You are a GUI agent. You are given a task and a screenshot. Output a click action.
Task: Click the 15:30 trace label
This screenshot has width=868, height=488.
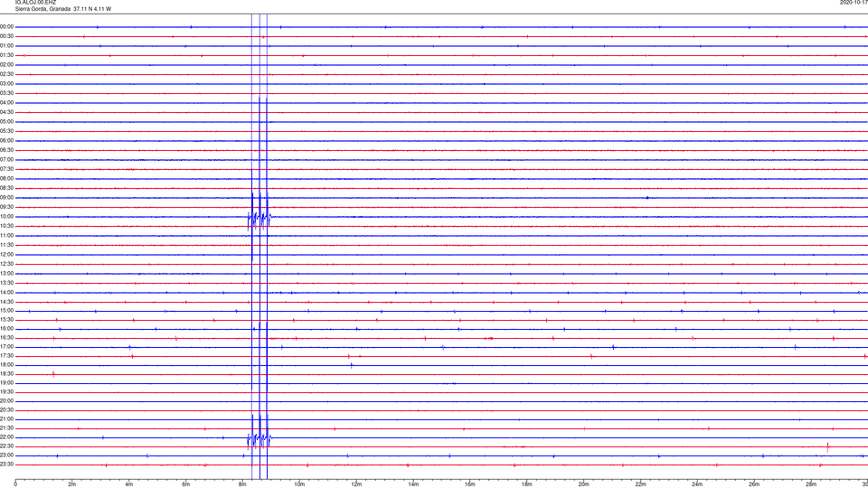[x=6, y=319]
